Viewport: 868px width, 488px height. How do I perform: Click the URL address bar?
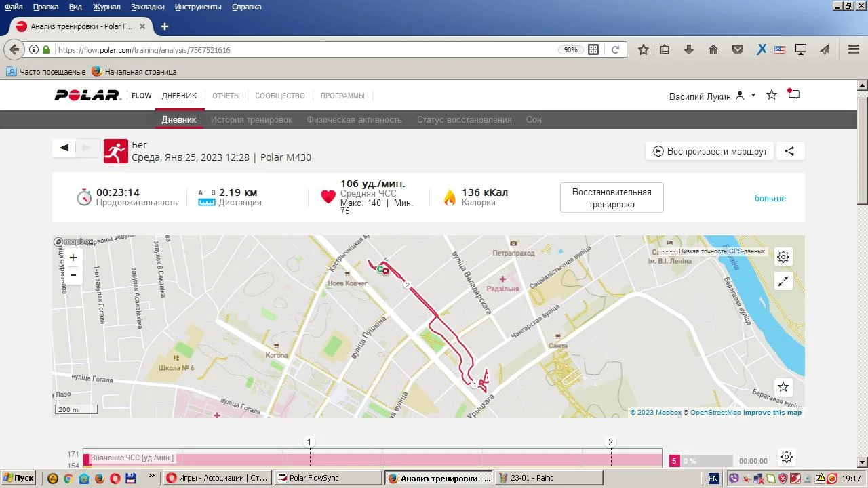click(305, 49)
